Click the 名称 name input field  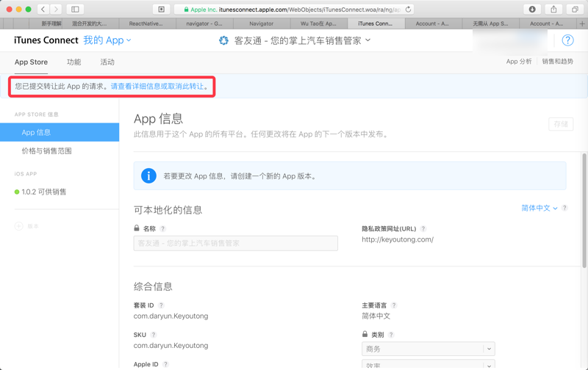tap(235, 244)
